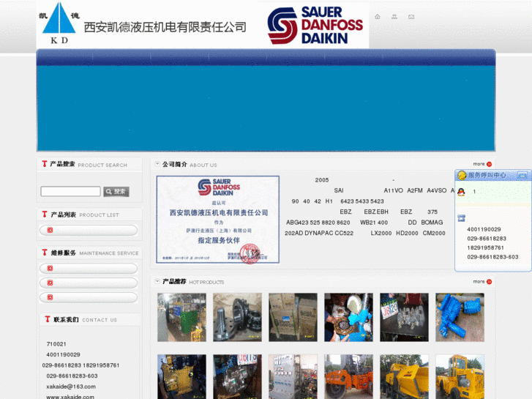Open the home icon in header
Image resolution: width=532 pixels, height=399 pixels.
click(378, 17)
